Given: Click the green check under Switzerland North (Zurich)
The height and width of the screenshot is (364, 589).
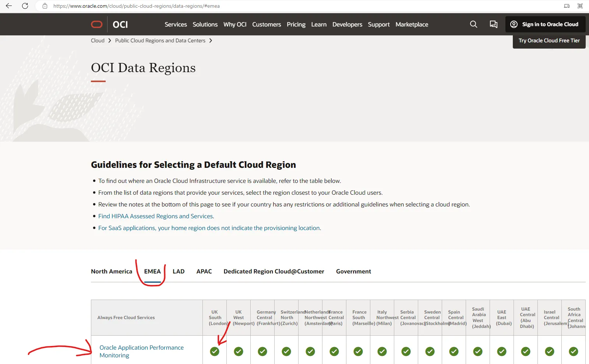Looking at the screenshot, I should [286, 351].
